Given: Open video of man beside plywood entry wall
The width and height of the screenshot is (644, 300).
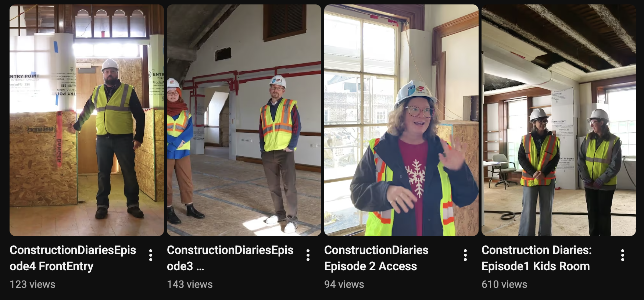Looking at the screenshot, I should coord(87,120).
